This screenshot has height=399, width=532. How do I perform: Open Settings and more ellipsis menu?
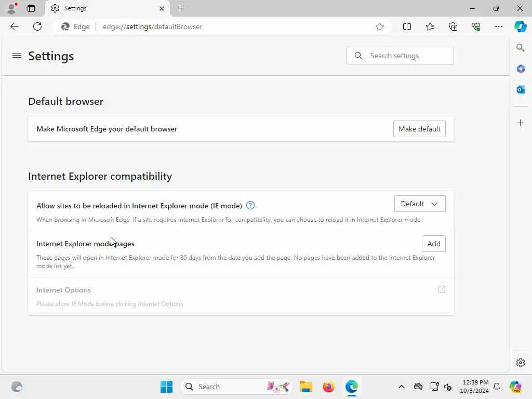(x=498, y=26)
